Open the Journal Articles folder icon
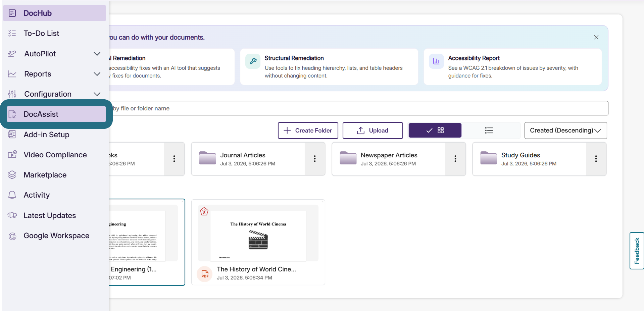644x311 pixels. coord(207,158)
